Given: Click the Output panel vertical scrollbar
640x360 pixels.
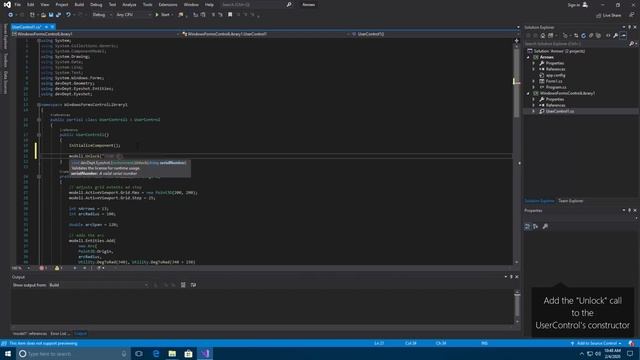Looking at the screenshot, I should coord(517,306).
